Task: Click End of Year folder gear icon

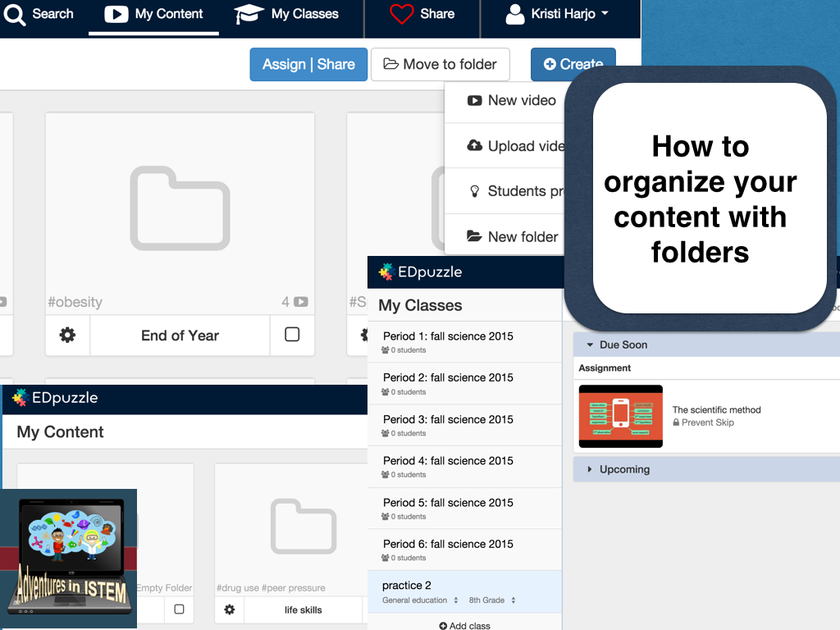Action: (67, 336)
